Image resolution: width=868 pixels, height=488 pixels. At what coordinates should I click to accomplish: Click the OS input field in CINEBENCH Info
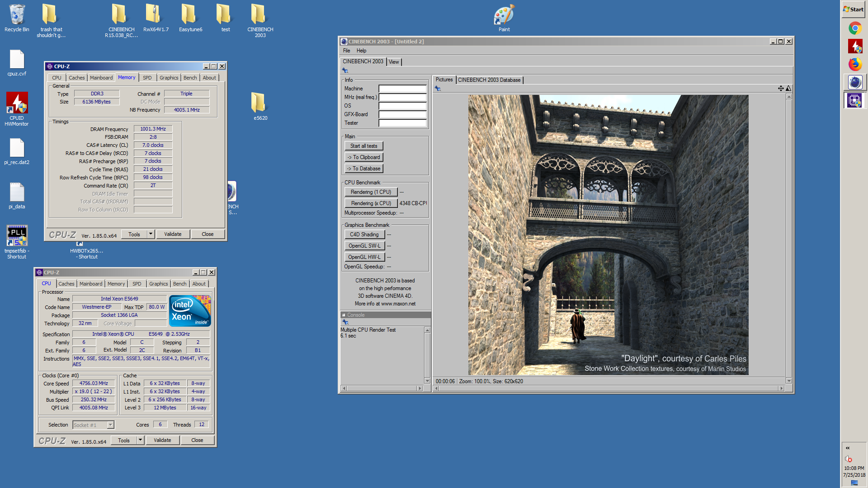(x=402, y=106)
